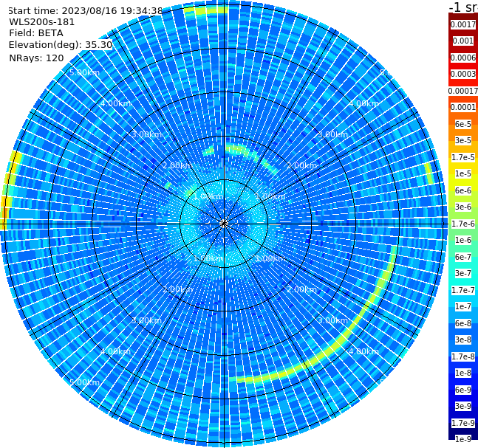Select the 1.7e-8 colorbar label

463,356
